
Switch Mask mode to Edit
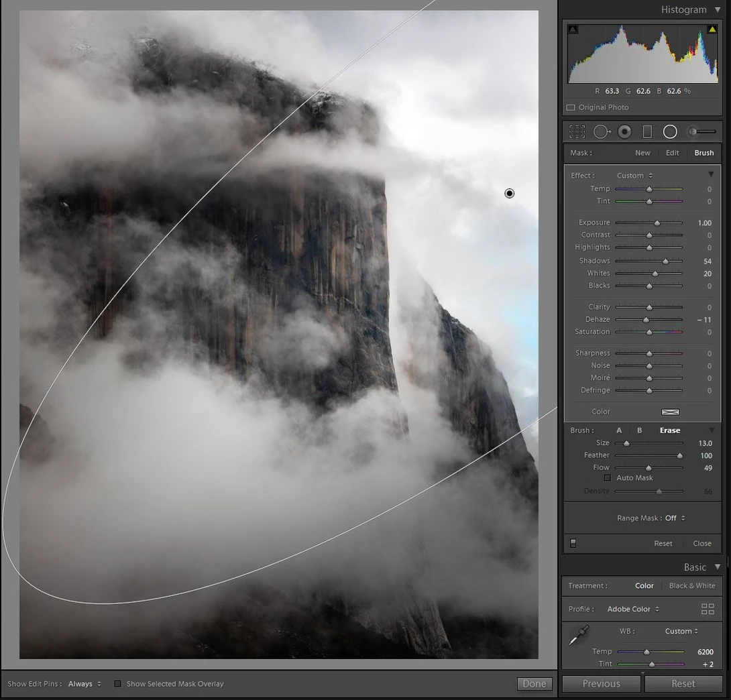click(x=672, y=153)
